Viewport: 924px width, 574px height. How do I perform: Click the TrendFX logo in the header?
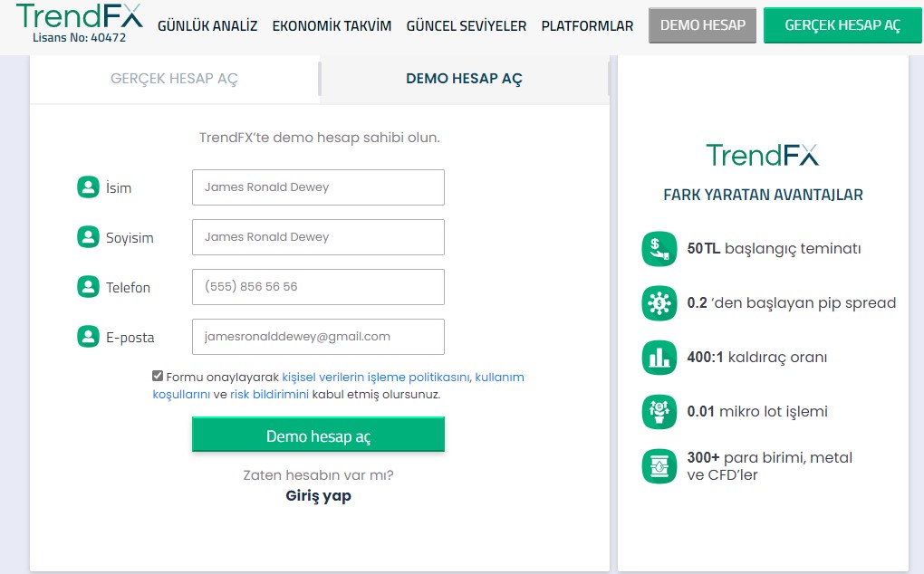80,16
